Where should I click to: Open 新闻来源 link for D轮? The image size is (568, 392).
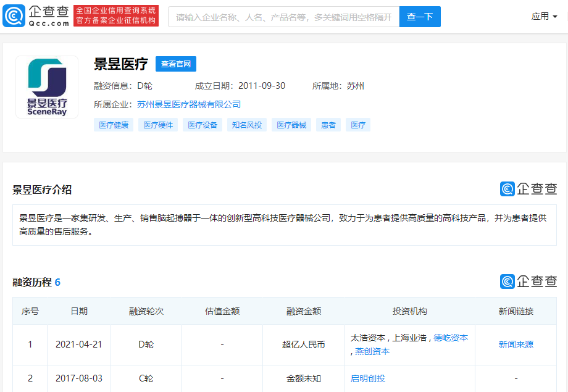516,344
